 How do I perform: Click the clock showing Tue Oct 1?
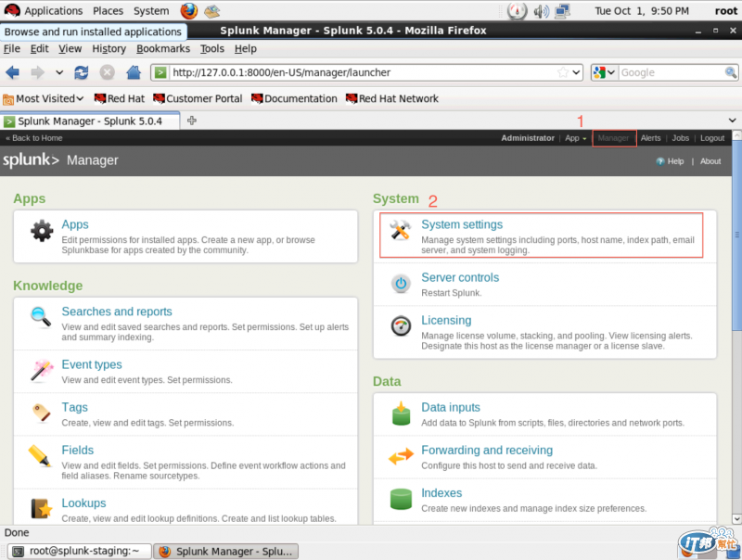tap(641, 11)
